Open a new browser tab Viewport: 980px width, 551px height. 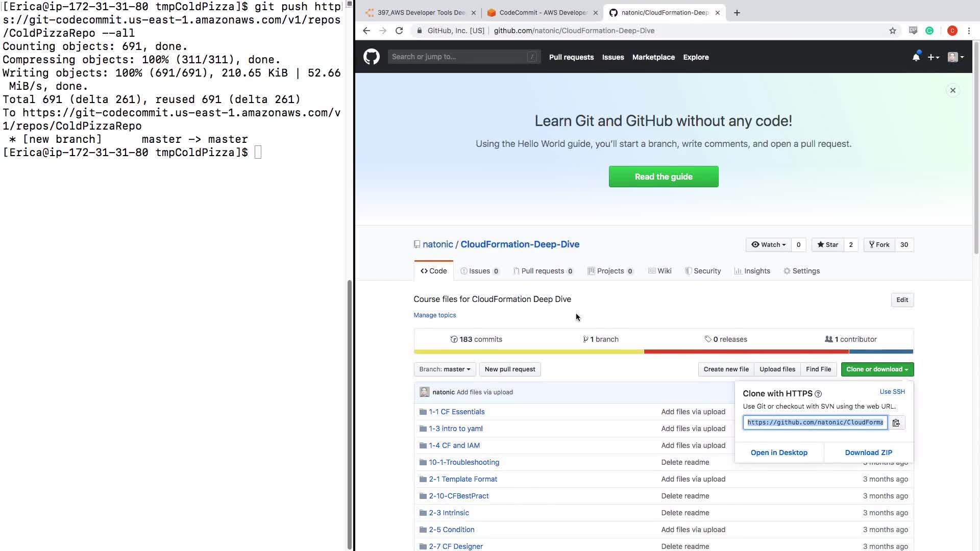point(737,13)
